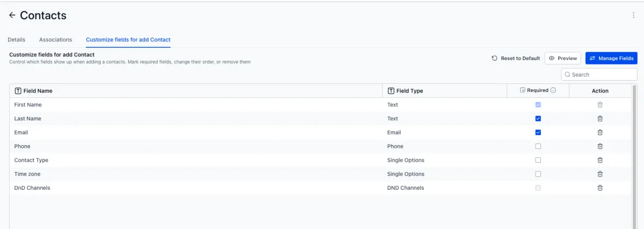The width and height of the screenshot is (644, 229).
Task: Click trash icon for Time zone row
Action: 600,174
